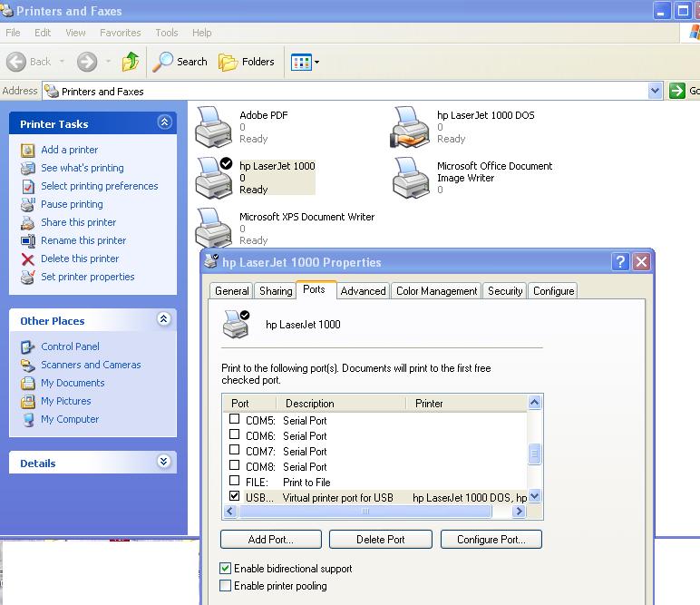Open the Adobe PDF printer icon

214,126
